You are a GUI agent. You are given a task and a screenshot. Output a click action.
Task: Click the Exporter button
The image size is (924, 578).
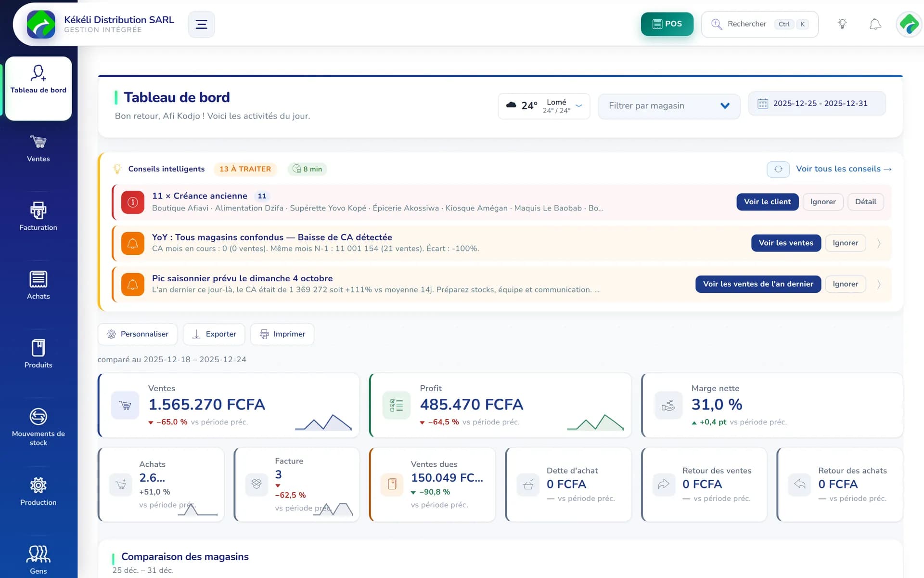(214, 334)
